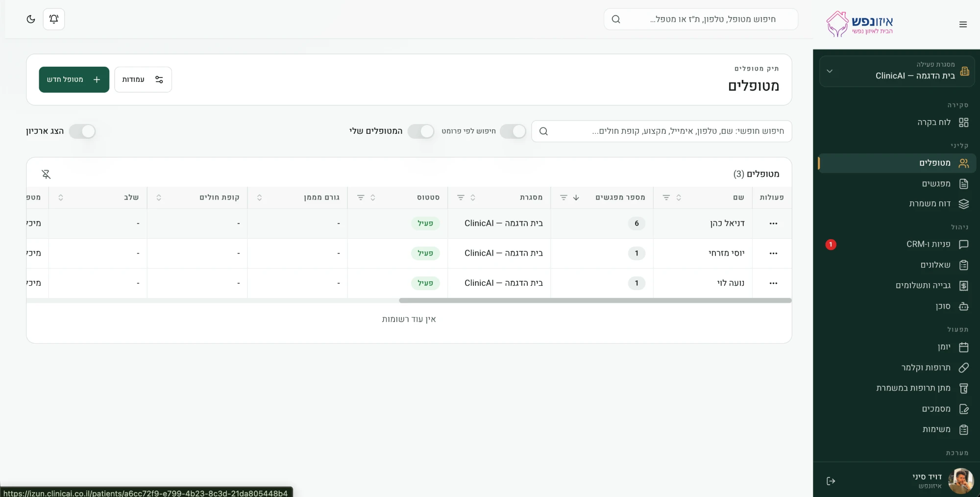The image size is (980, 497).
Task: Open גבייה ותשלומים in the sidebar
Action: [897, 286]
